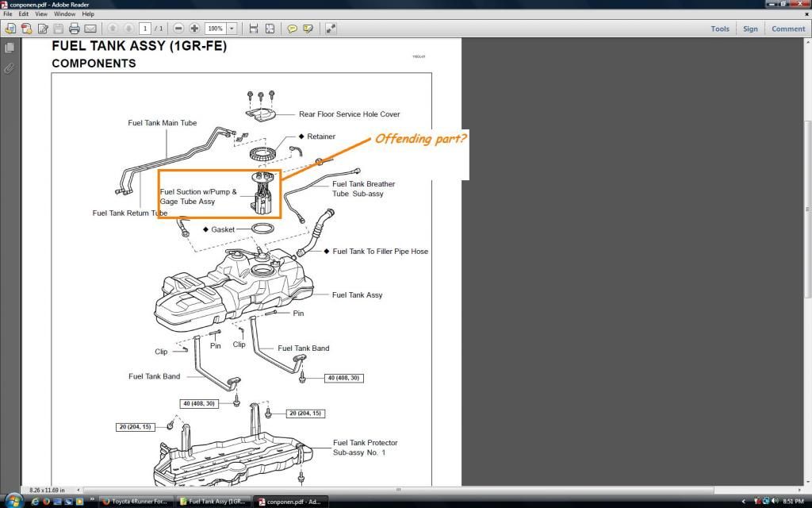Open the Print dialog
Image resolution: width=812 pixels, height=508 pixels.
pos(74,28)
